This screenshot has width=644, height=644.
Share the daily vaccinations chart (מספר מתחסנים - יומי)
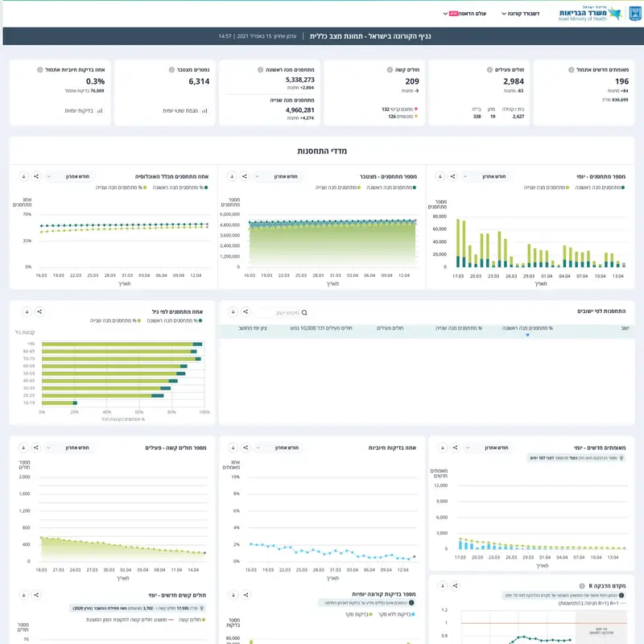[x=452, y=176]
